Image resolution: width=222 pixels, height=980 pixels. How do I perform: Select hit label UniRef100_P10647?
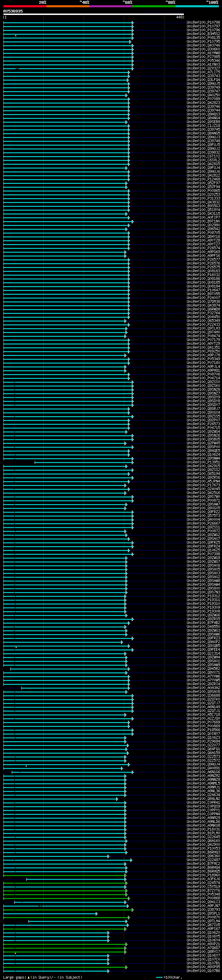[203, 290]
